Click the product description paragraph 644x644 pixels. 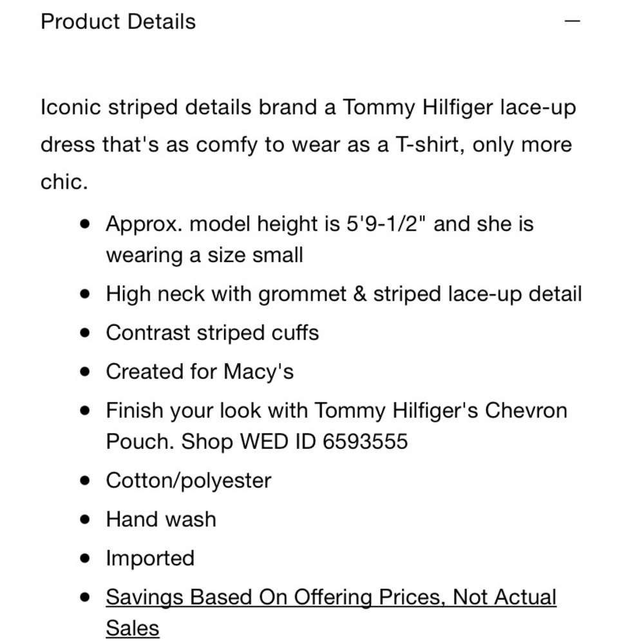[308, 144]
